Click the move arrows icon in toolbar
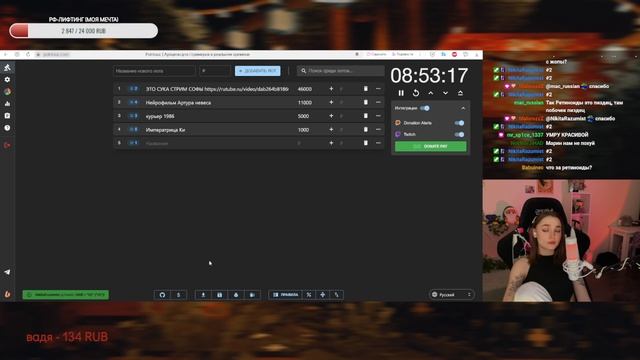 point(322,295)
